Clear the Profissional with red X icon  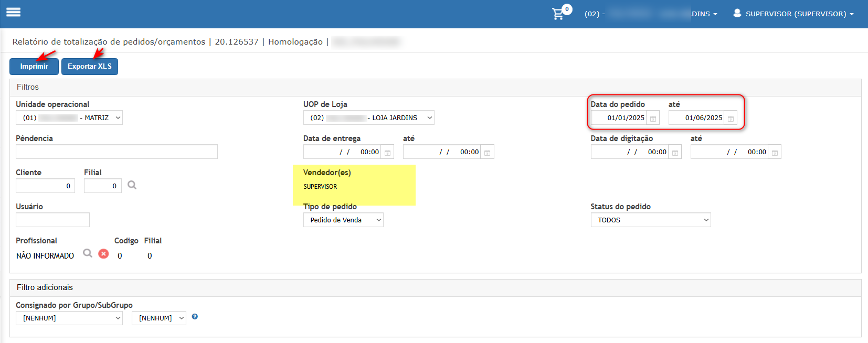coord(104,254)
